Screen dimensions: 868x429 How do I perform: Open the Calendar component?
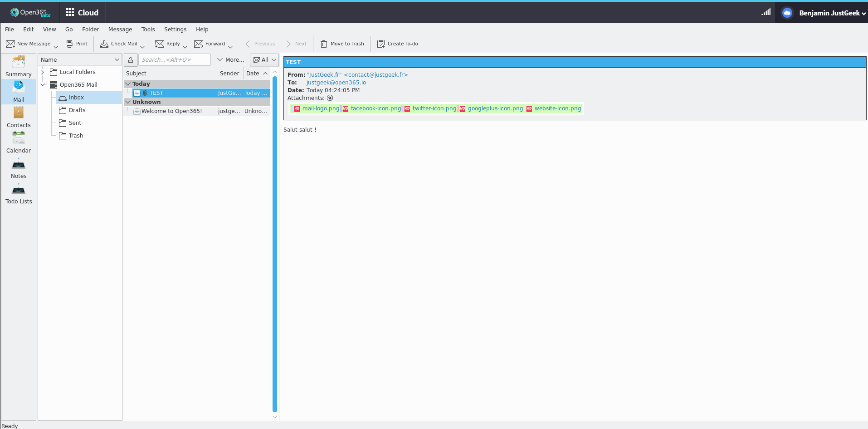(19, 143)
